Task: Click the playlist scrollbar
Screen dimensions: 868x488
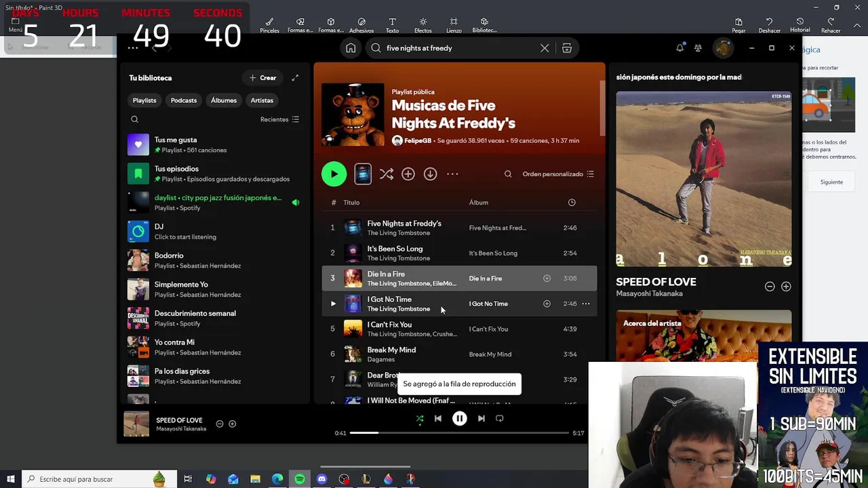Action: [x=602, y=107]
